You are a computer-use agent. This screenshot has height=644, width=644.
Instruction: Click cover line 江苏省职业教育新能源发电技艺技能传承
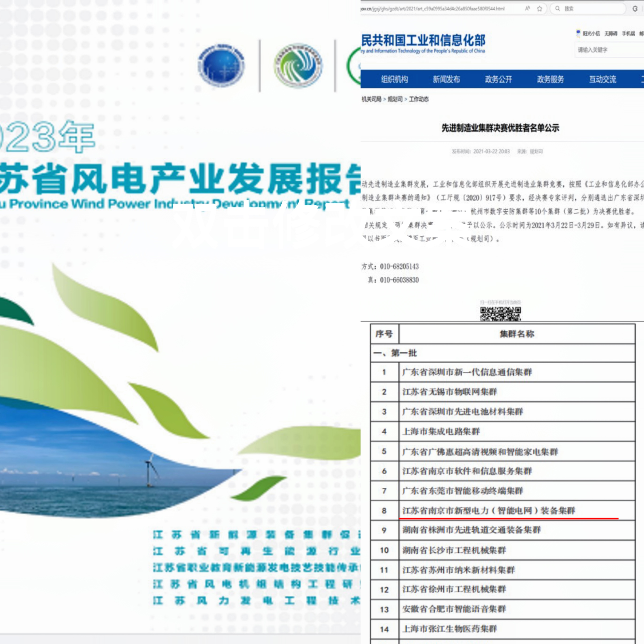(x=256, y=567)
